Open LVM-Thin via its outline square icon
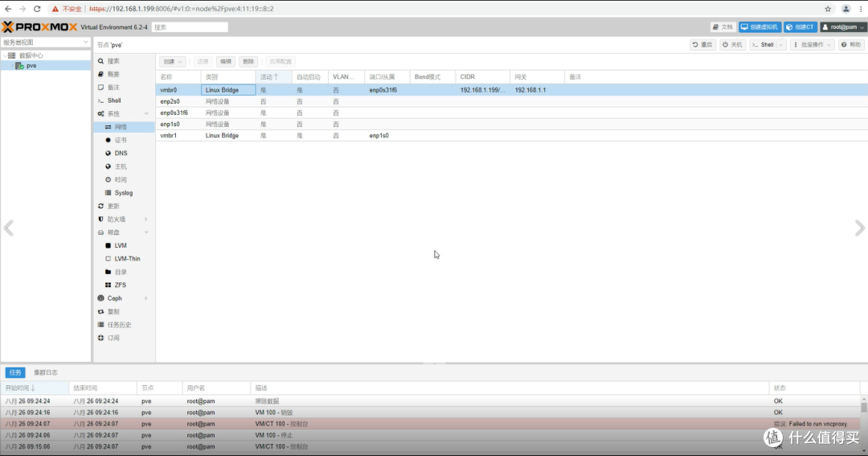 108,259
